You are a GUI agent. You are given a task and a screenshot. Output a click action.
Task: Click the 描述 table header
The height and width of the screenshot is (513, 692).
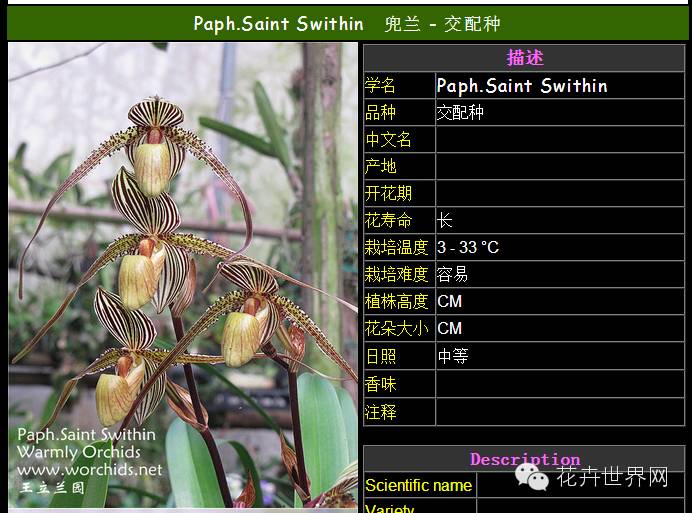point(524,58)
